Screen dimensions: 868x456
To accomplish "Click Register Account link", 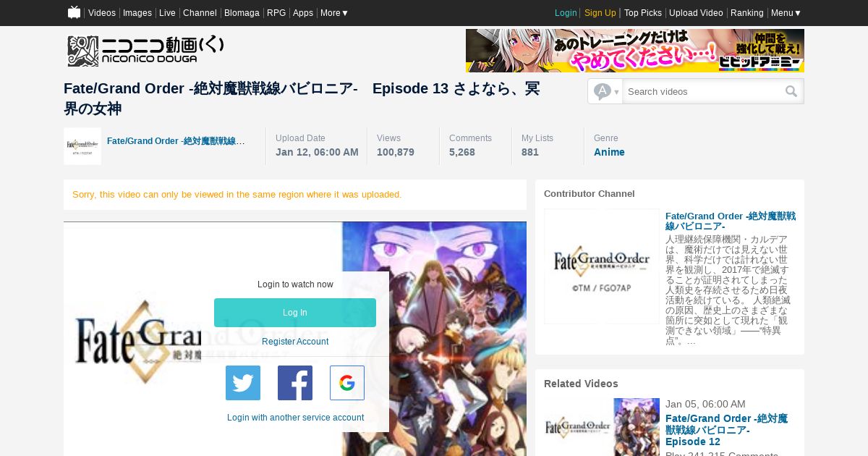I will (295, 342).
